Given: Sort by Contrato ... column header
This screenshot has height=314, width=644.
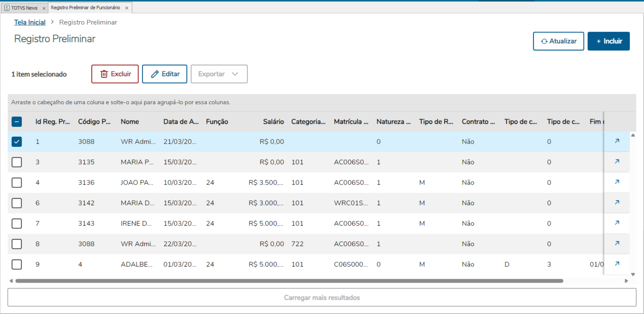Looking at the screenshot, I should click(478, 122).
